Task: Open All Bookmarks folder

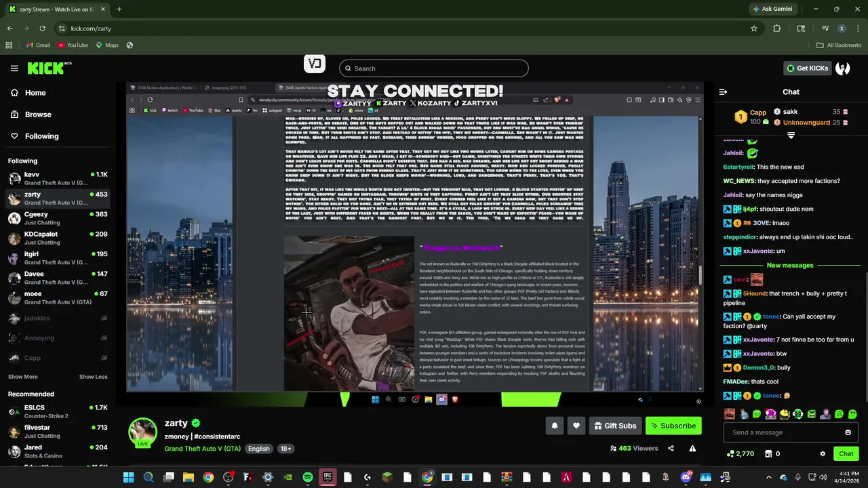Action: pos(839,45)
